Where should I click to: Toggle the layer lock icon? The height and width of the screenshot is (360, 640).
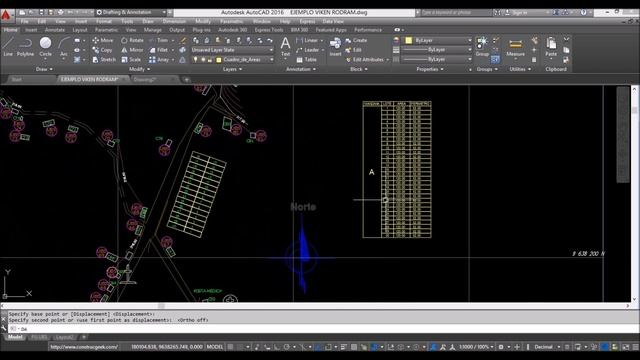pos(210,60)
